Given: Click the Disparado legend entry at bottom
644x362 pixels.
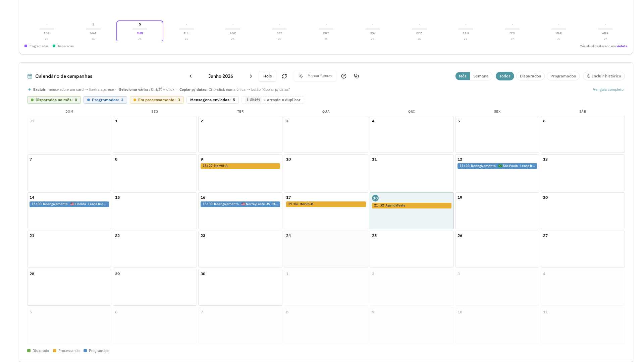Looking at the screenshot, I should (x=38, y=351).
